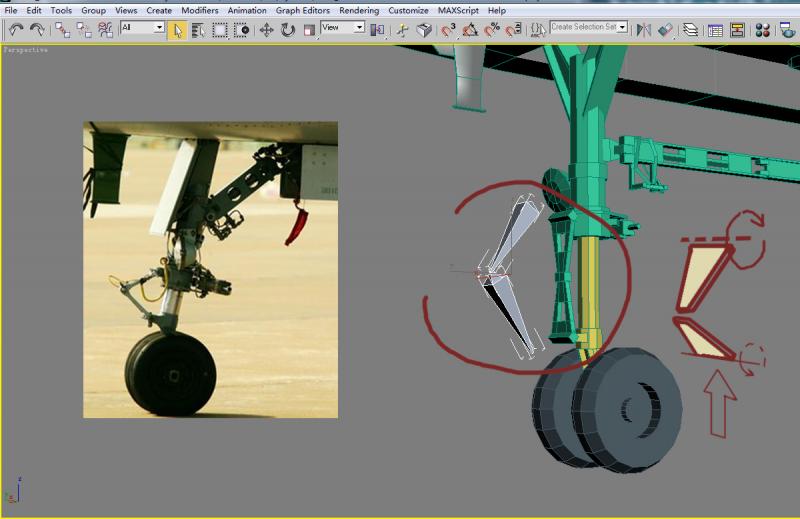The width and height of the screenshot is (800, 519).
Task: Click the Redo arrow icon
Action: pyautogui.click(x=37, y=30)
